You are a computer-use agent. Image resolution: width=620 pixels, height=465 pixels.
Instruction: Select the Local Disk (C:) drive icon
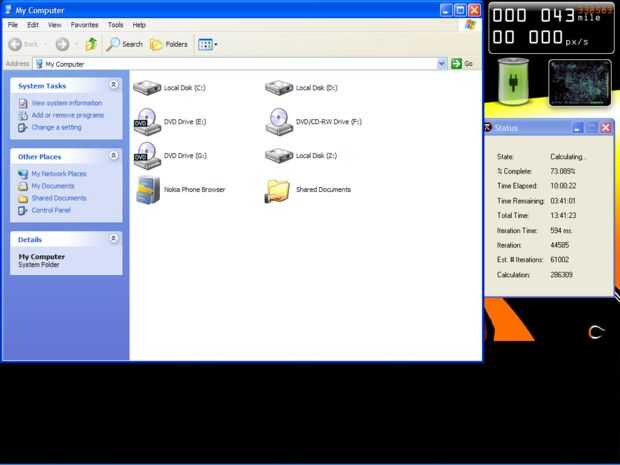coord(147,88)
